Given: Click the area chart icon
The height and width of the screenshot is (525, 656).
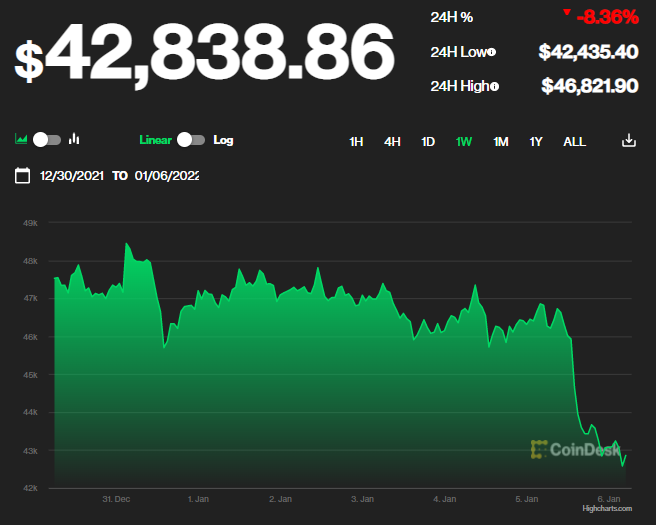Looking at the screenshot, I should click(x=21, y=140).
